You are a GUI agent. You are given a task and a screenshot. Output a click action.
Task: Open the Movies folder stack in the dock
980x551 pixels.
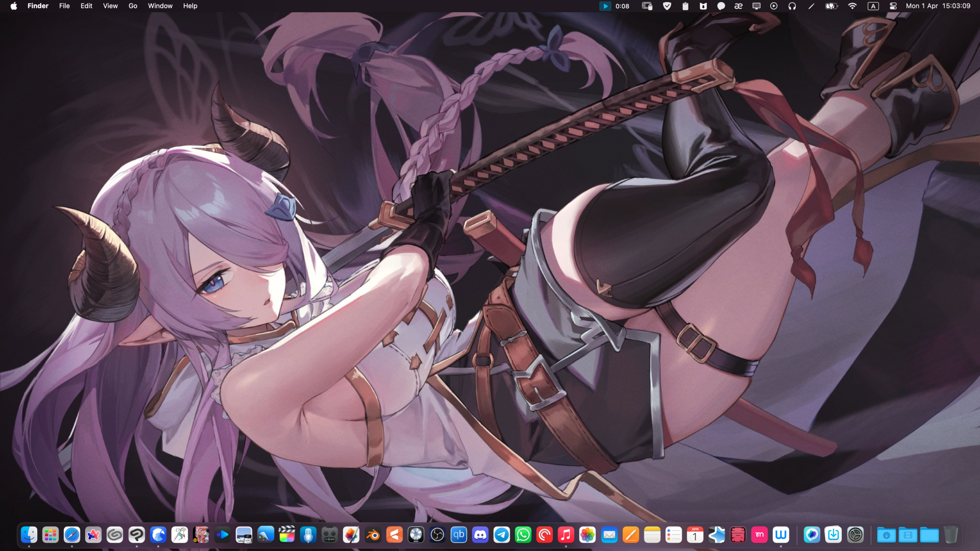(x=907, y=535)
